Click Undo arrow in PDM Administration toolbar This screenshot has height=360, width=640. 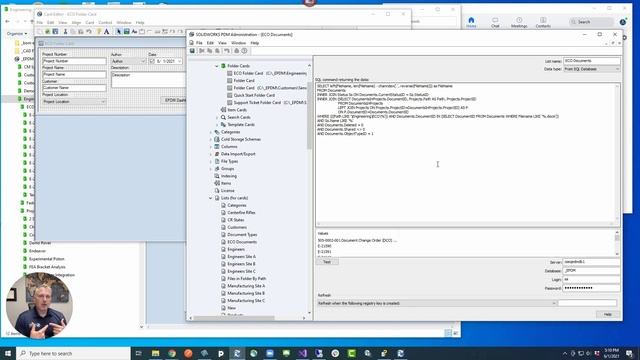click(227, 51)
